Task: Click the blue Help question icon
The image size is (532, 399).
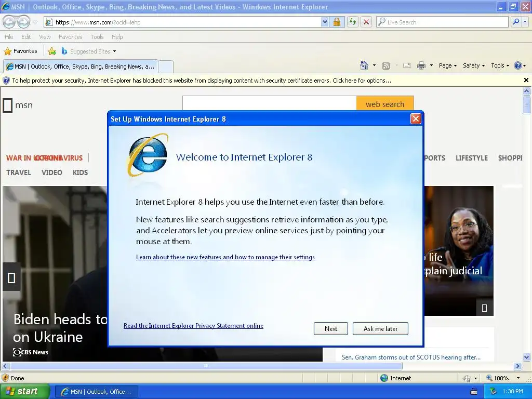Action: (518, 65)
